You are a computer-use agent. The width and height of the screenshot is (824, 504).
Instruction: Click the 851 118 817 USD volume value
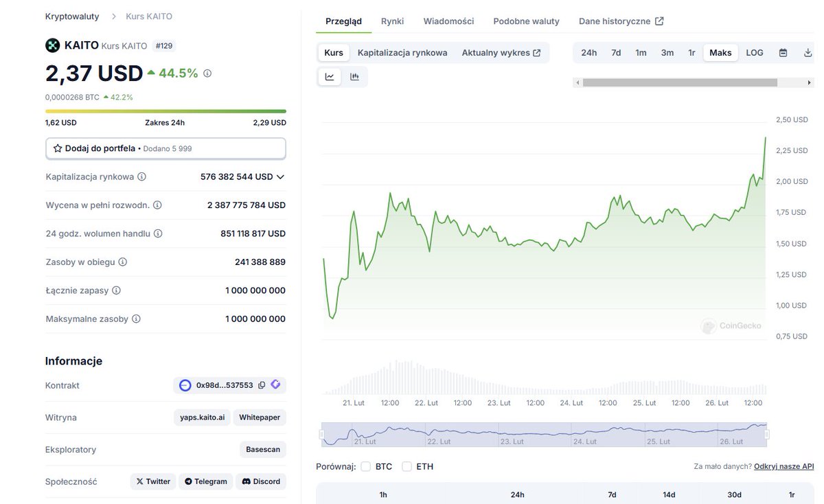click(x=253, y=233)
